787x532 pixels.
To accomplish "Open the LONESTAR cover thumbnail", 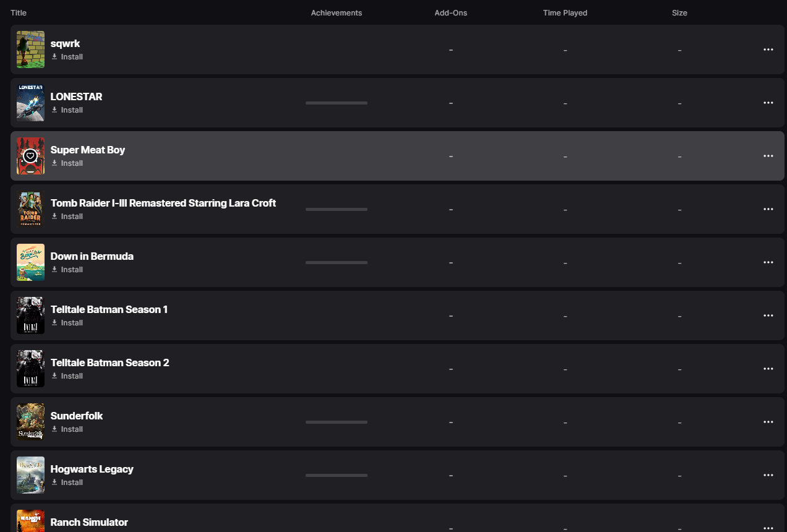I will (x=30, y=103).
